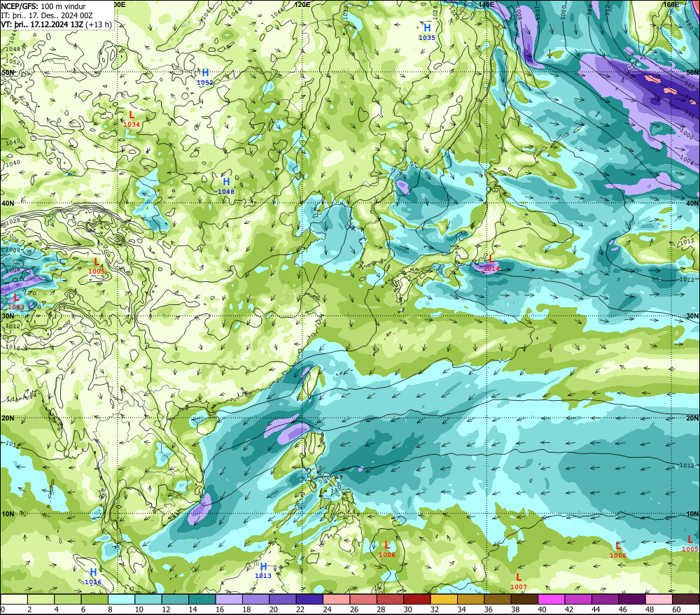
Task: Choose the dark indigo 22–24 legend swatch
Action: tap(309, 599)
